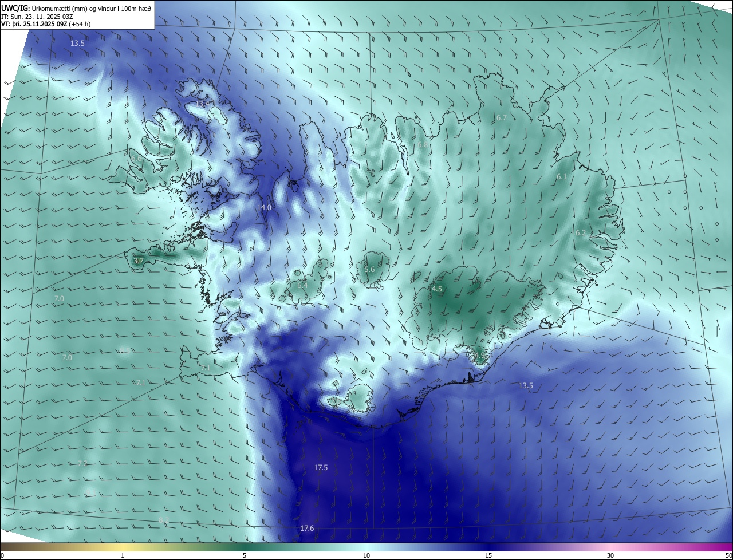Click the 7.2 value in the southwest sea
733x560 pixels.
click(x=82, y=463)
